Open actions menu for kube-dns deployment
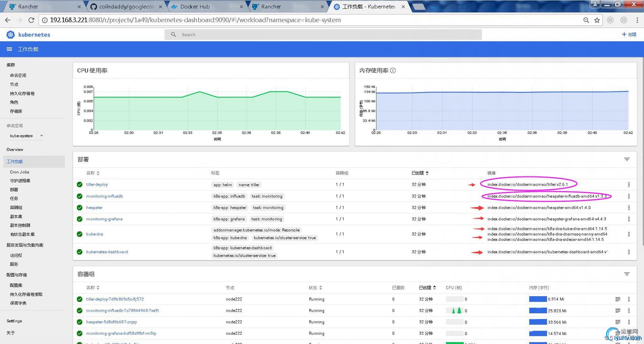644x344 pixels. pos(629,234)
